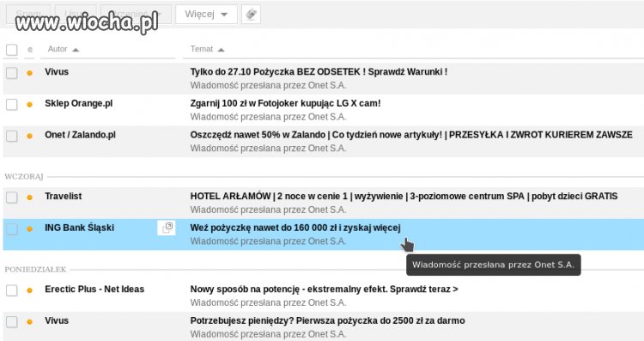Toggle unread dot on Potrzebujesz pieniędzy message
Viewport: 644px width, 341px height.
coord(29,322)
